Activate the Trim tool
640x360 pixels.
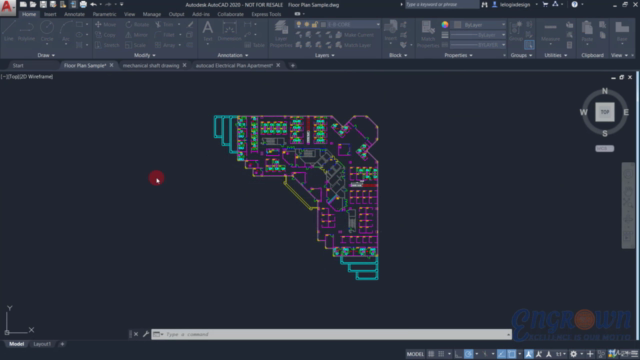164,24
